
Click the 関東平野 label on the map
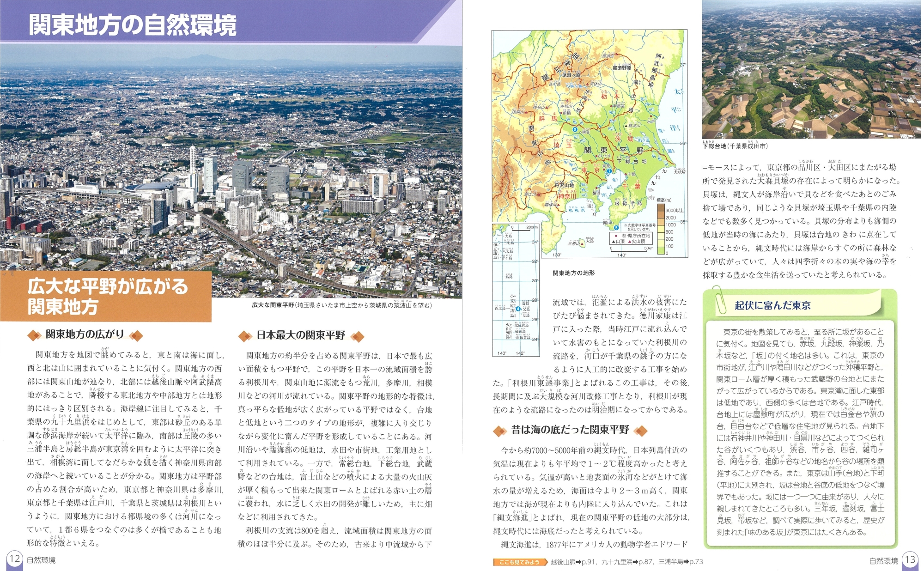pos(614,151)
